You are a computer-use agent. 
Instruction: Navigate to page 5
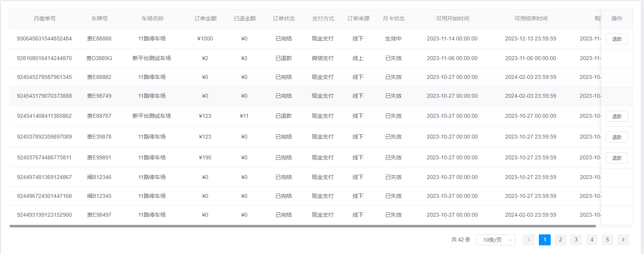coord(607,240)
